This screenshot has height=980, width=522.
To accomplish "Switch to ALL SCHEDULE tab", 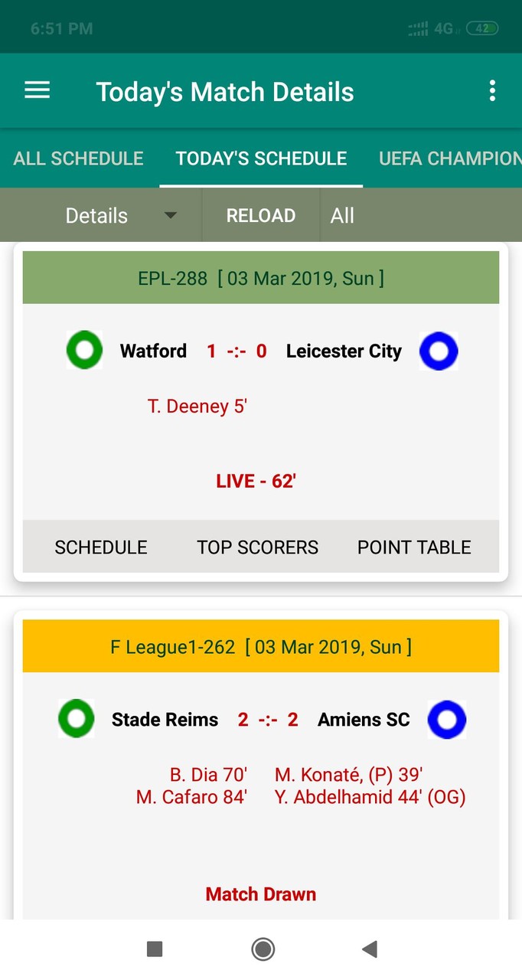I will pyautogui.click(x=77, y=158).
